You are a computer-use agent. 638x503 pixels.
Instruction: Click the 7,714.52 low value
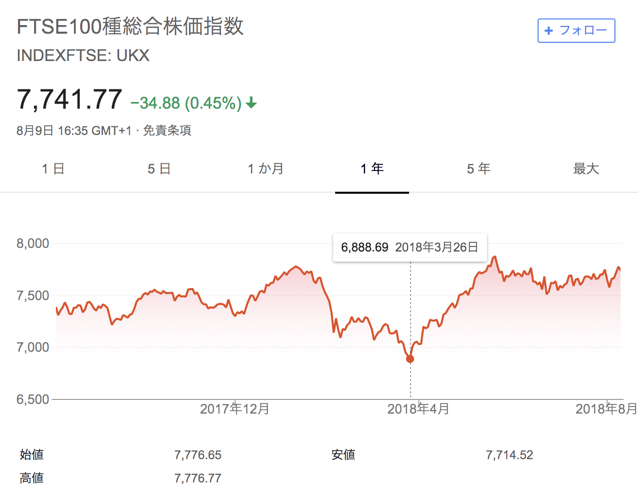[509, 455]
